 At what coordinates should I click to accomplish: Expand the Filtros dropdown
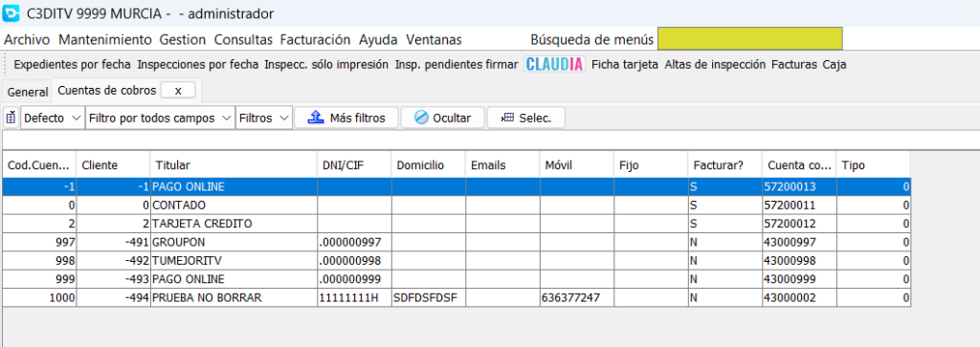click(264, 118)
